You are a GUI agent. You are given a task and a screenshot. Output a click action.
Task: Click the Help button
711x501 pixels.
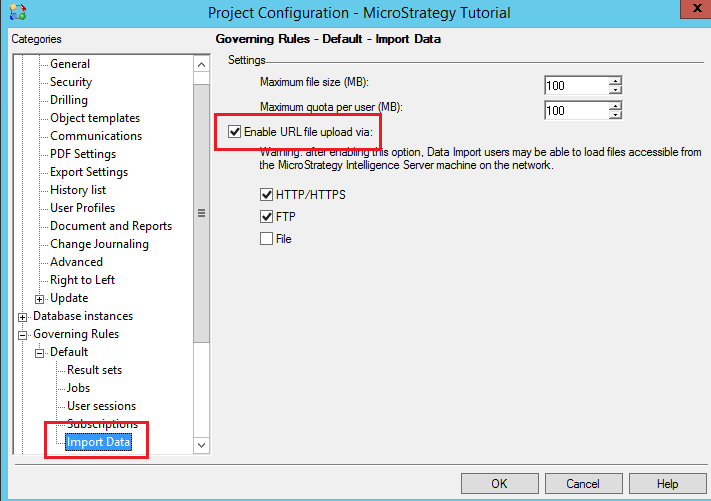667,484
